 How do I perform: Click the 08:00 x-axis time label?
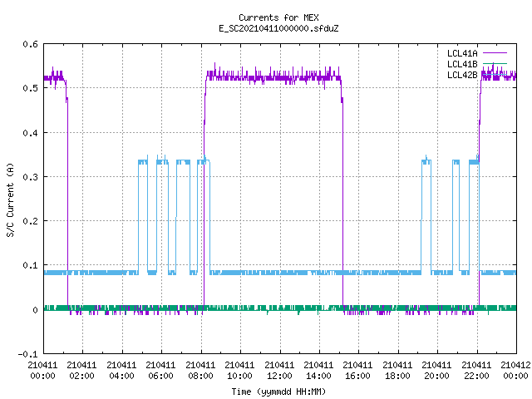[x=200, y=376]
